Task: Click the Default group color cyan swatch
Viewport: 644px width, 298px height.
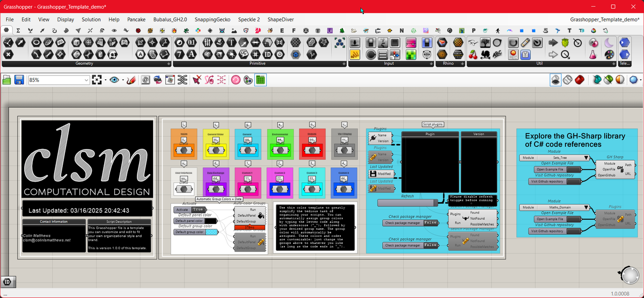Action: point(211,232)
